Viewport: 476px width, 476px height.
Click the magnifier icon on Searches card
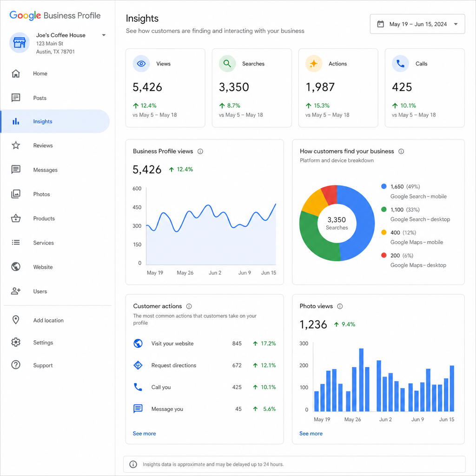point(227,64)
